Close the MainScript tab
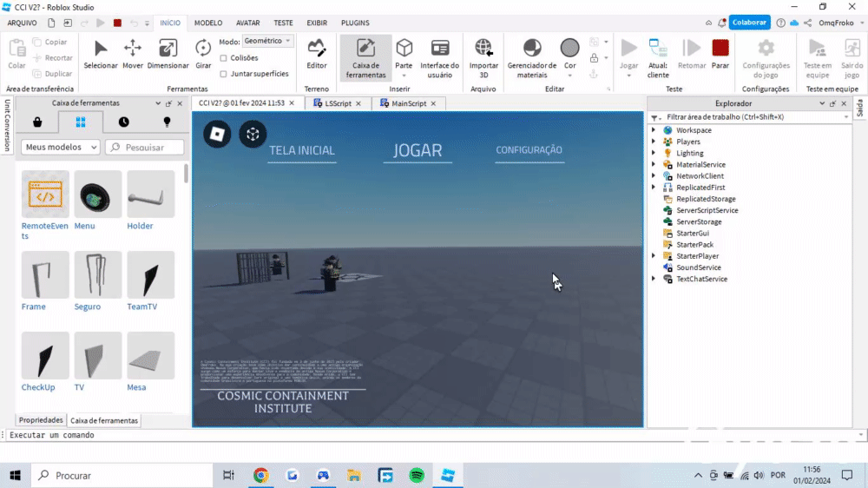The height and width of the screenshot is (488, 868). (x=433, y=103)
